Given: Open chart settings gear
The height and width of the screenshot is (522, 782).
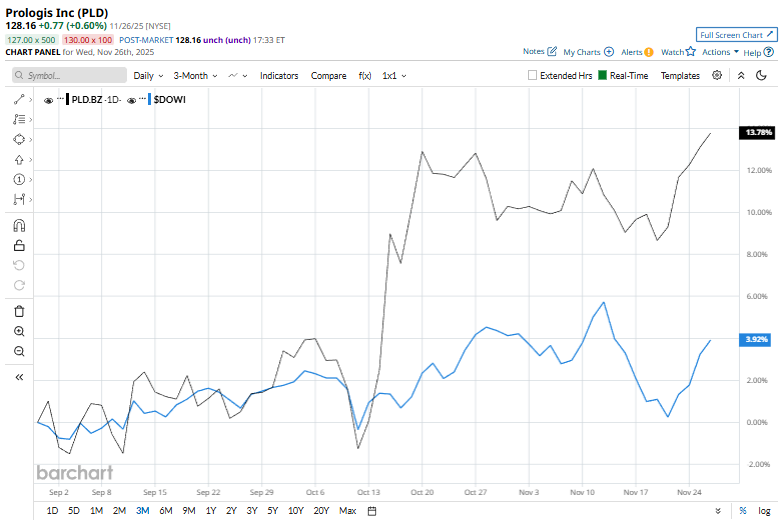Looking at the screenshot, I should tap(717, 75).
